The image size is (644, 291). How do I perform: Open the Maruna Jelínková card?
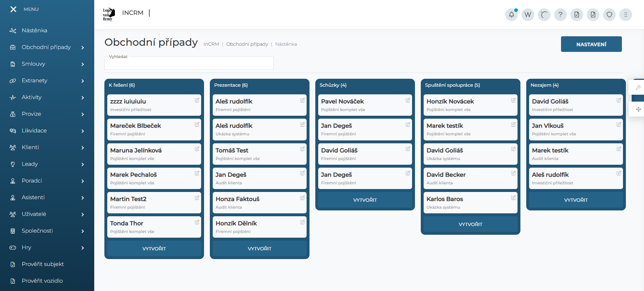click(x=154, y=154)
